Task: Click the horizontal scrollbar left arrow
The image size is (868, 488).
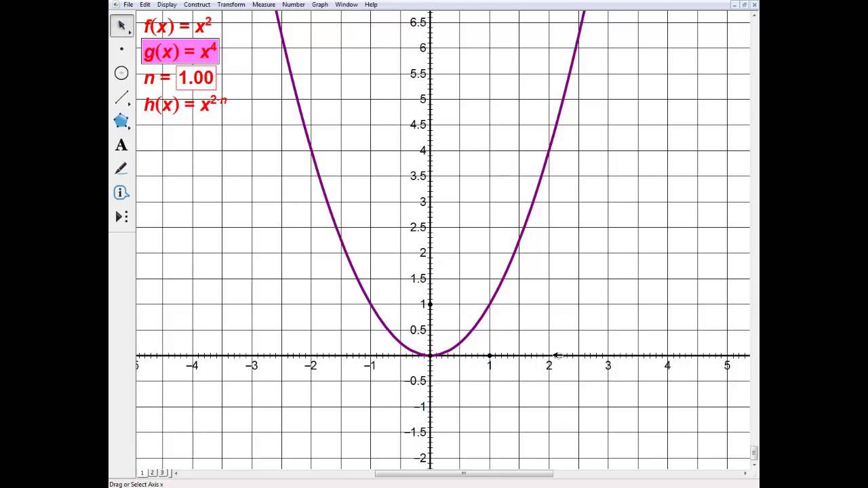Action: click(176, 473)
